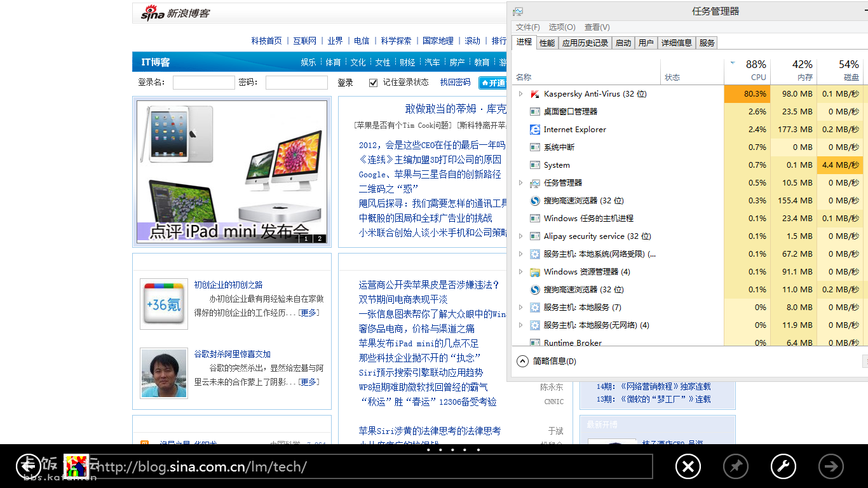The width and height of the screenshot is (868, 488).
Task: Expand 服务主机: 本地服务(无网络) (4) group
Action: [x=521, y=325]
